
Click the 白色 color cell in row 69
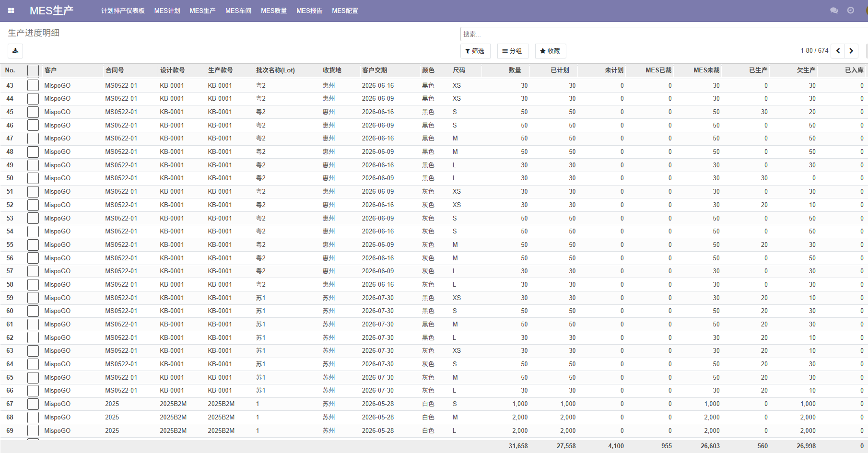[x=428, y=430]
